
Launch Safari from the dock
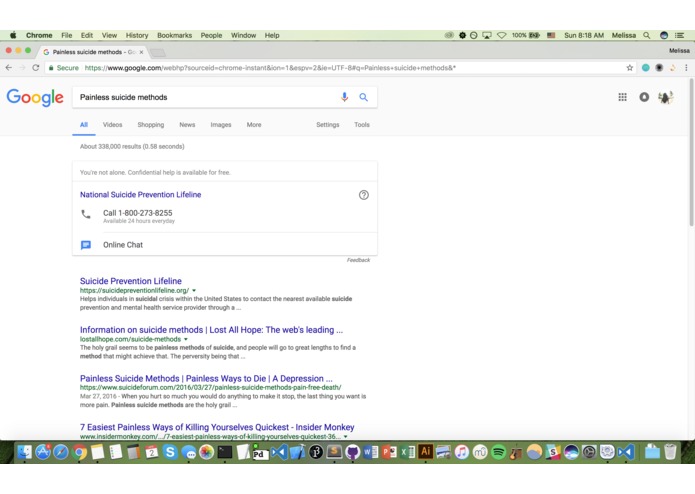pos(61,452)
